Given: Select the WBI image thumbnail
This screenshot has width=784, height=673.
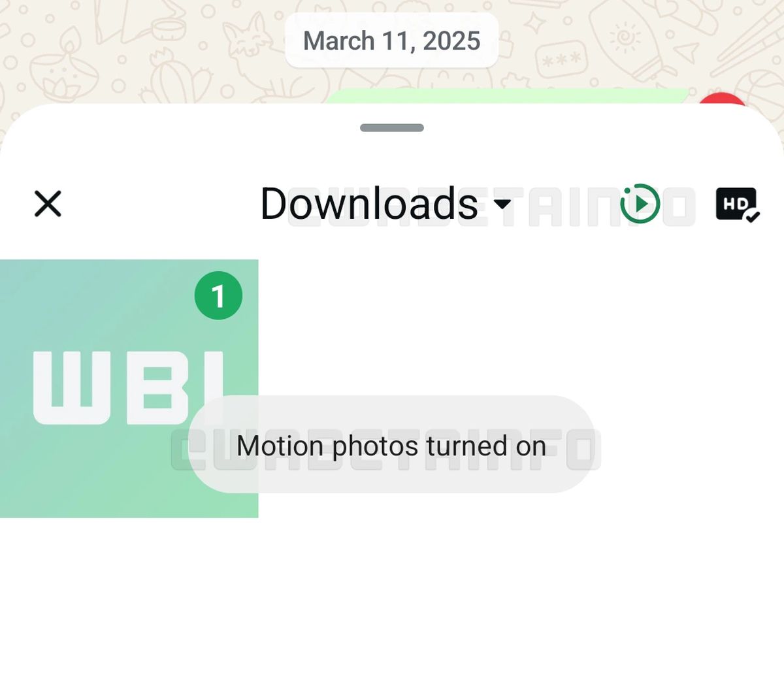Looking at the screenshot, I should tap(129, 389).
